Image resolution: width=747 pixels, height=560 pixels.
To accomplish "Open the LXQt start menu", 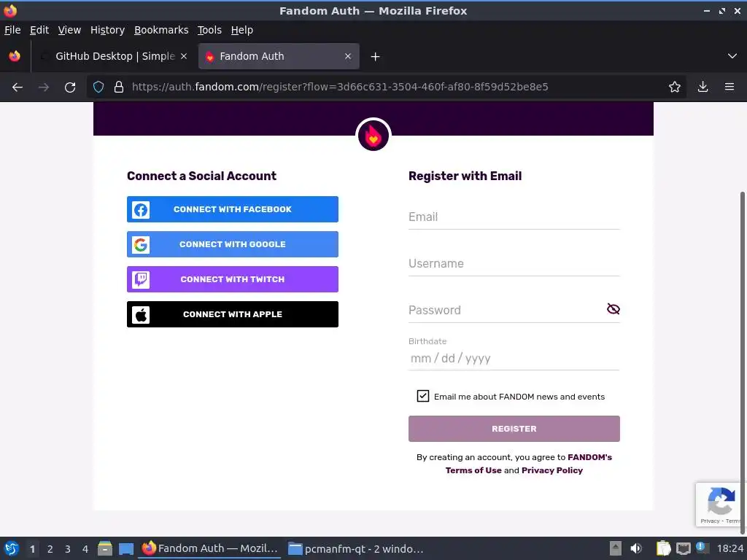I will 12,548.
